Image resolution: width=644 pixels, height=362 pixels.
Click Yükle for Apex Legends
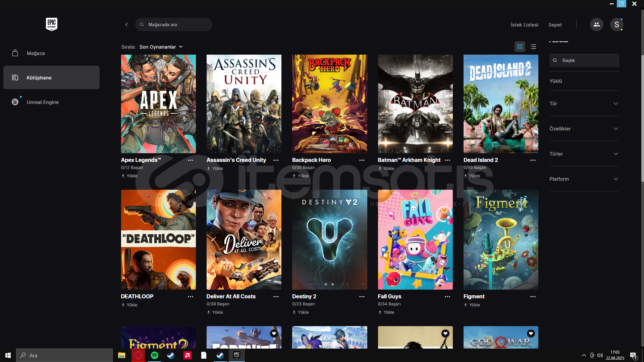pyautogui.click(x=129, y=176)
